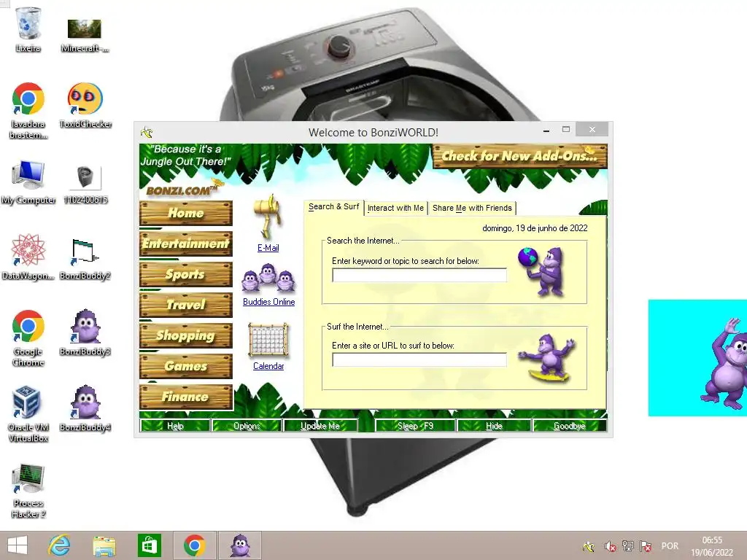Open the Shopping wooden sign
Viewport: 747px width, 560px height.
click(x=186, y=335)
